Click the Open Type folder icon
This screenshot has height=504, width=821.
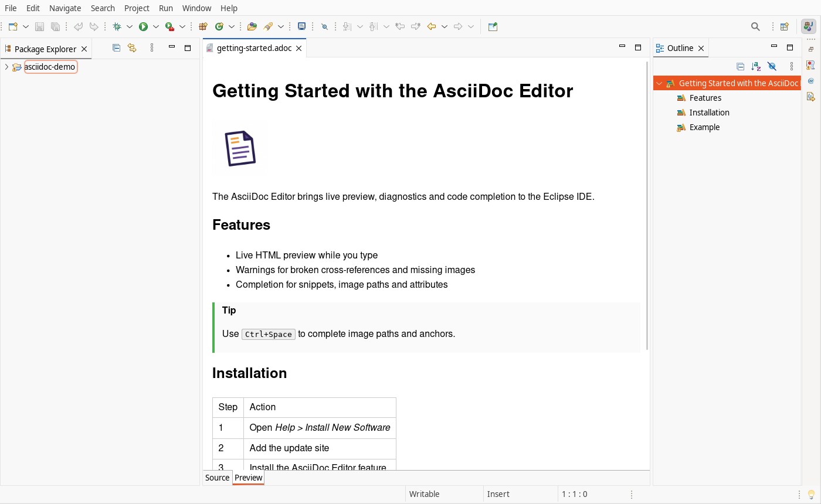[x=252, y=26]
